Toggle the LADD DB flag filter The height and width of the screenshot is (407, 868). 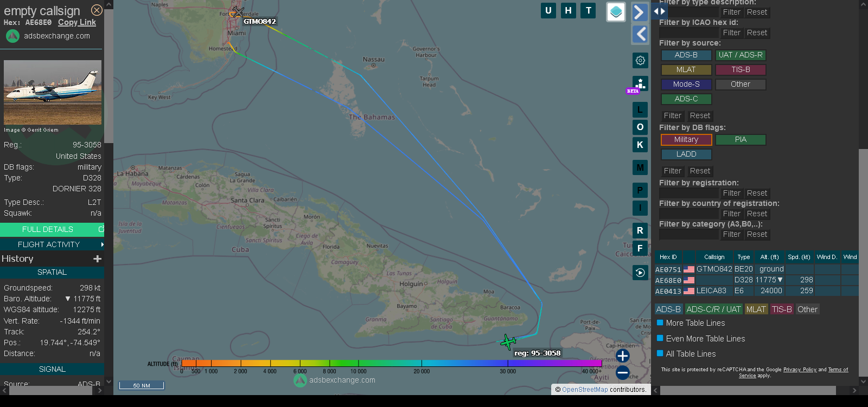pos(686,154)
